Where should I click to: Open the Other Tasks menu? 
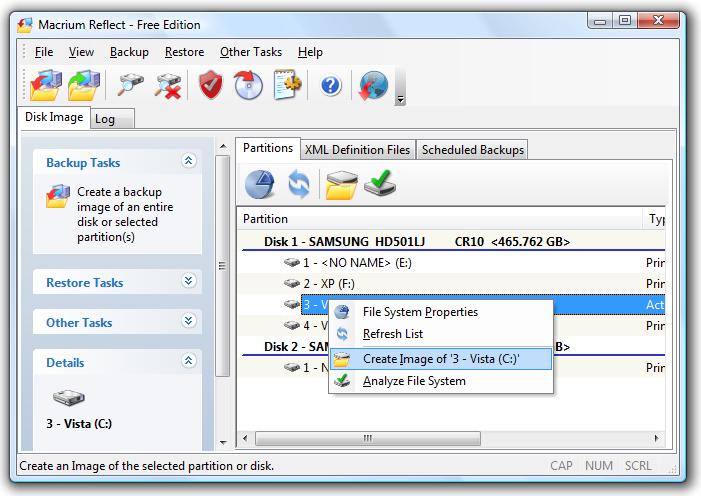[x=251, y=52]
